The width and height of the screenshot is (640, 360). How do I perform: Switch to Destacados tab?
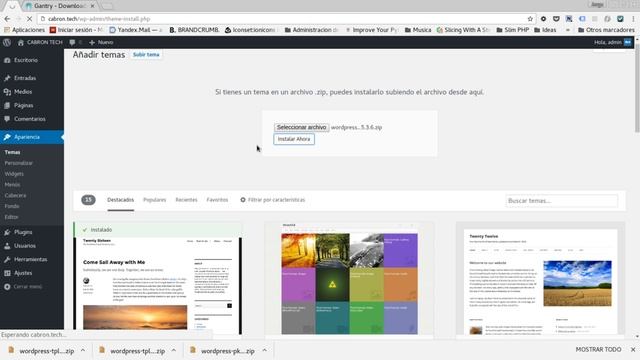(x=120, y=200)
